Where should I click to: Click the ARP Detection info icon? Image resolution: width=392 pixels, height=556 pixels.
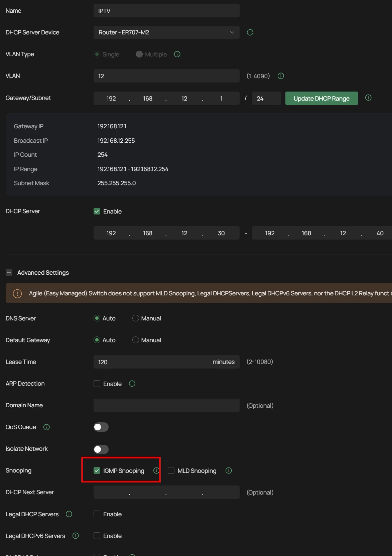click(132, 384)
